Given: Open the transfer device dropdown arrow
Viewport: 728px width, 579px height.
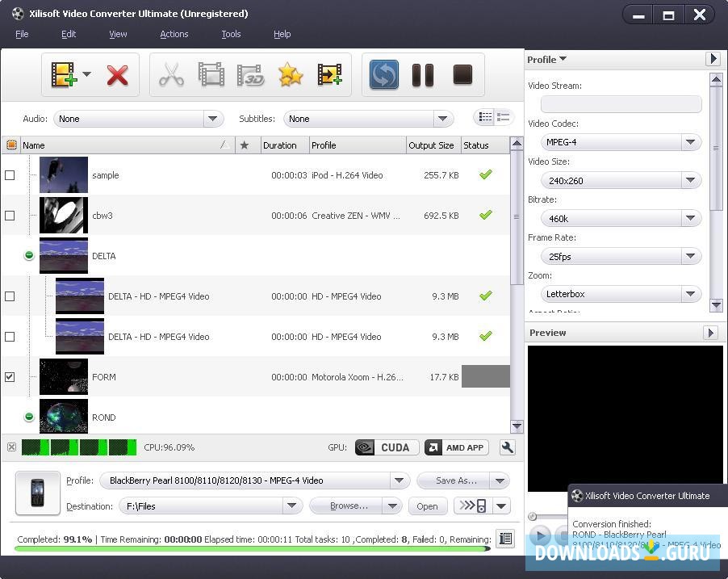Looking at the screenshot, I should (x=501, y=506).
